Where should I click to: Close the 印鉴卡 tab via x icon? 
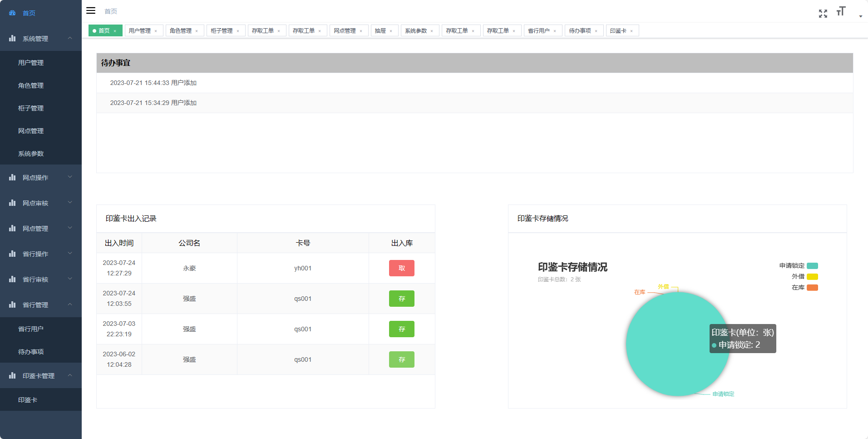(631, 31)
